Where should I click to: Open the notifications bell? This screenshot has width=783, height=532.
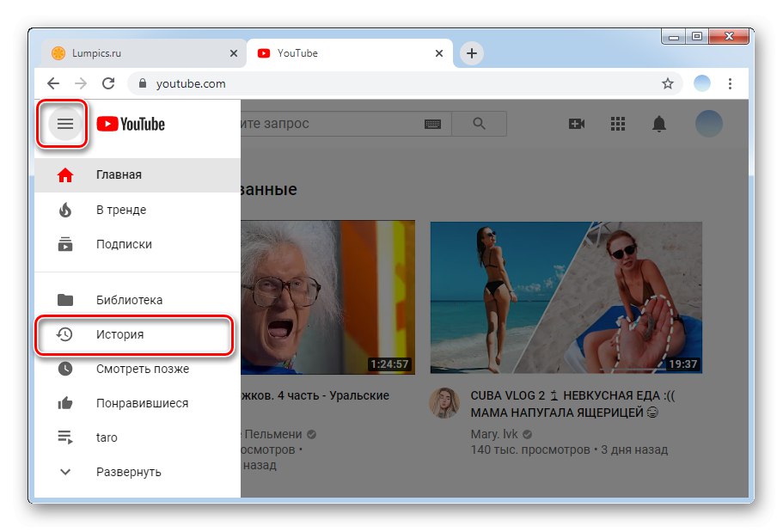pyautogui.click(x=658, y=124)
